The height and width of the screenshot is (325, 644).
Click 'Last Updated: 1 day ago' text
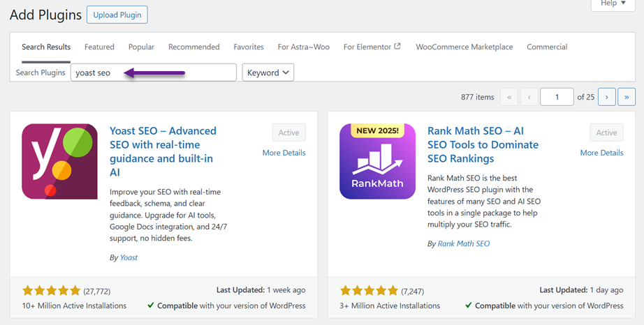(581, 290)
